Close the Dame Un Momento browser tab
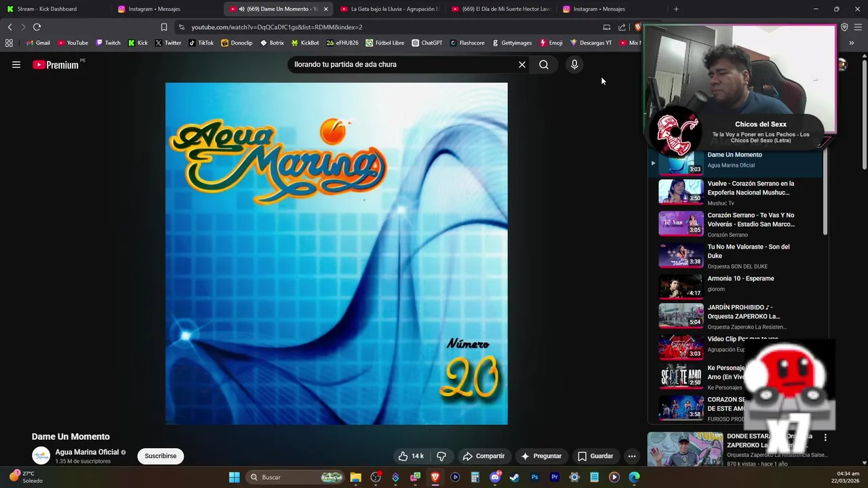The image size is (868, 488). (x=325, y=9)
